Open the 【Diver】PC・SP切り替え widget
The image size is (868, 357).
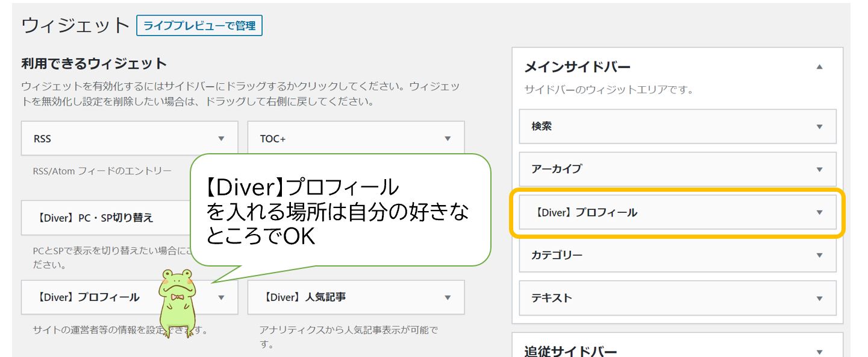96,218
